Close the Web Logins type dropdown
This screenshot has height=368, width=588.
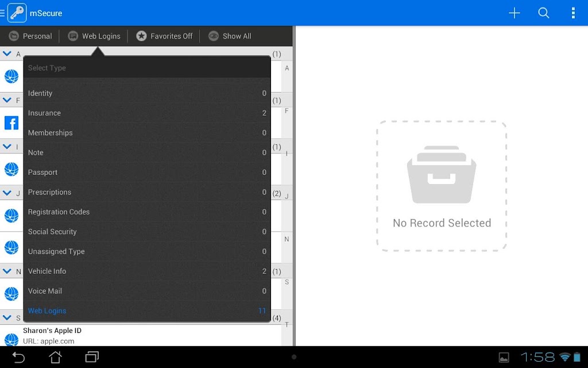pos(94,36)
